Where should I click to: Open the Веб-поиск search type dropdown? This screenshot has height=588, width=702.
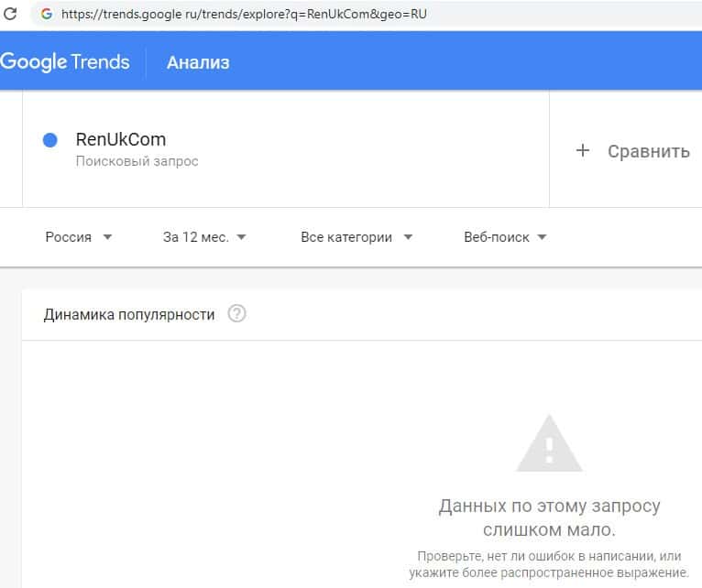[x=505, y=237]
